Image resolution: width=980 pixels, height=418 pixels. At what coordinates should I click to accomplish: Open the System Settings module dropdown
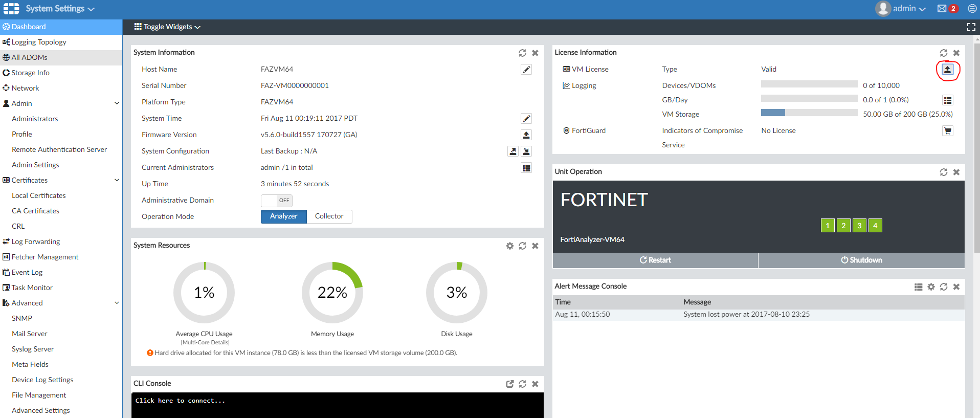[60, 9]
